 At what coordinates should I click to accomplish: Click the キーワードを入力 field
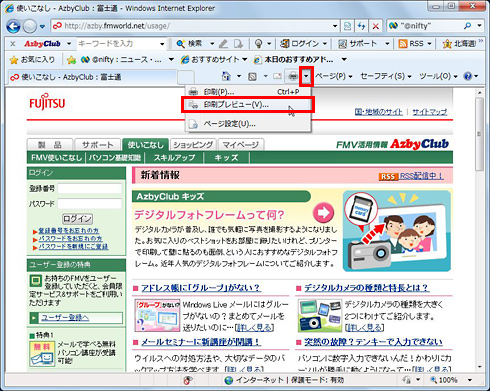118,44
